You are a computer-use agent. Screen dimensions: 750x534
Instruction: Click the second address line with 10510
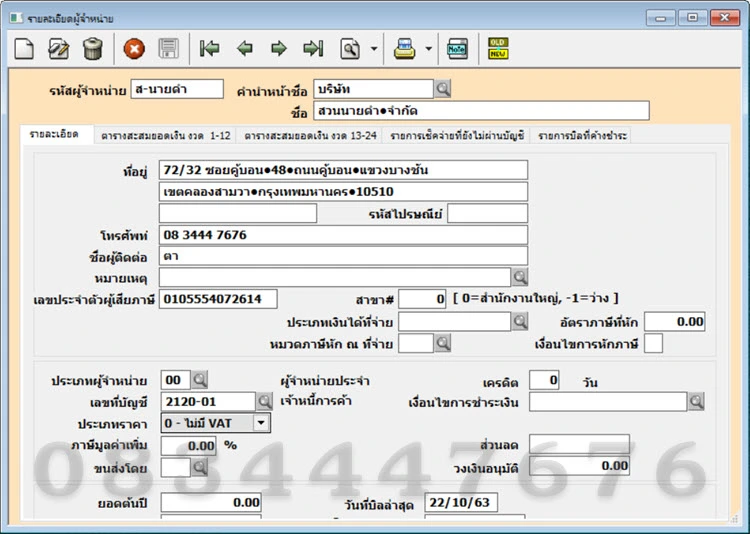[343, 191]
